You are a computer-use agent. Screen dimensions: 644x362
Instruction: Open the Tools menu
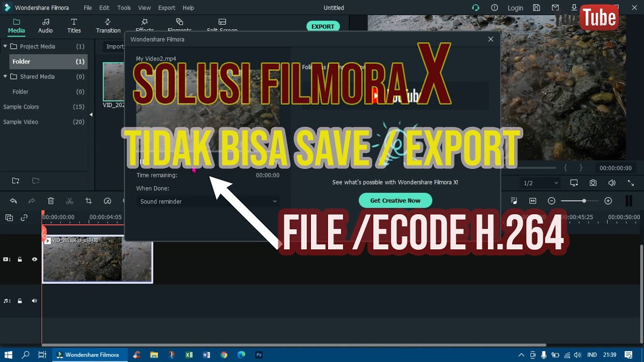coord(124,8)
